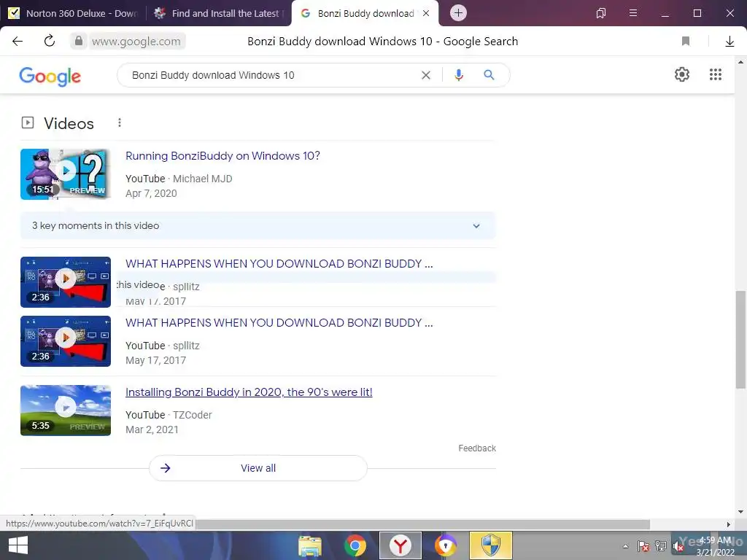
Task: Click the padlock site security icon
Action: 79,42
